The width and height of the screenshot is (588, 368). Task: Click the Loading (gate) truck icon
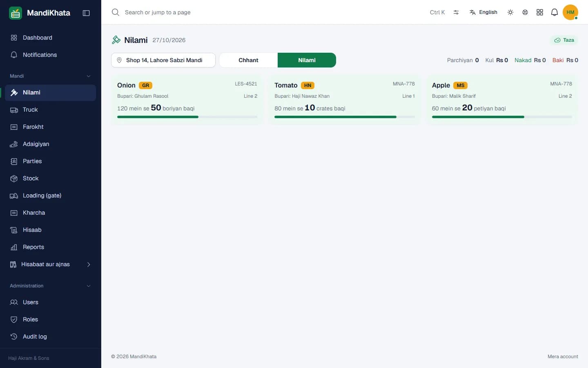click(x=14, y=195)
